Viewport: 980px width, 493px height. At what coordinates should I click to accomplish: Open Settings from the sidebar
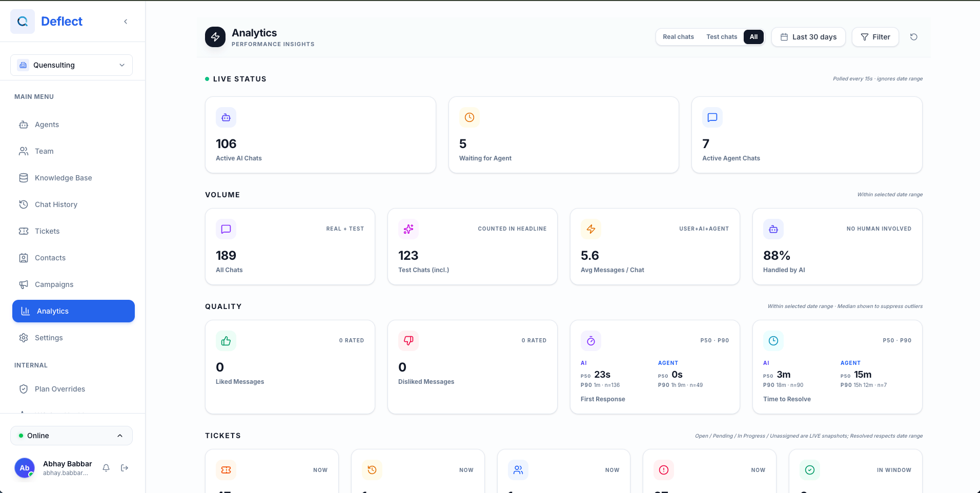(x=73, y=338)
